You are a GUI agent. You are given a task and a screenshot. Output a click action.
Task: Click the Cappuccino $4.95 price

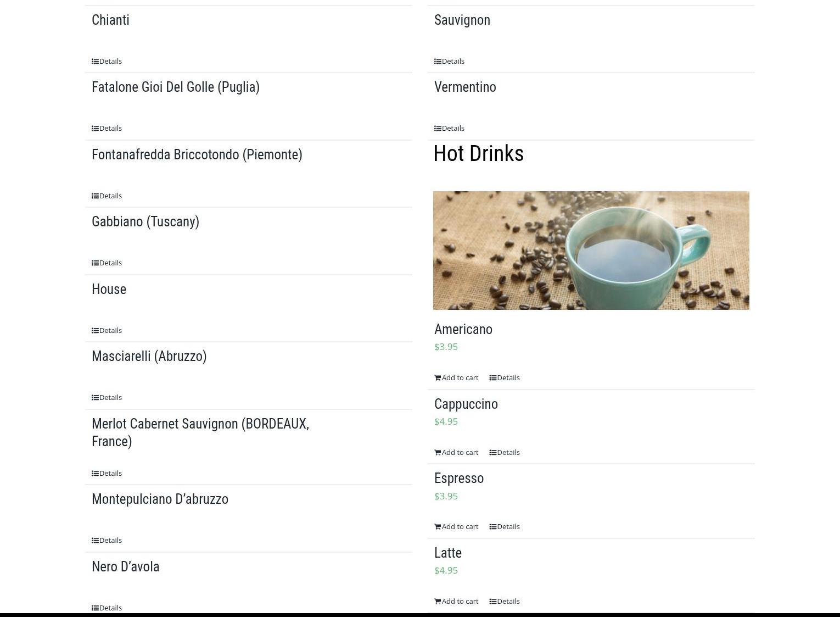click(x=446, y=421)
